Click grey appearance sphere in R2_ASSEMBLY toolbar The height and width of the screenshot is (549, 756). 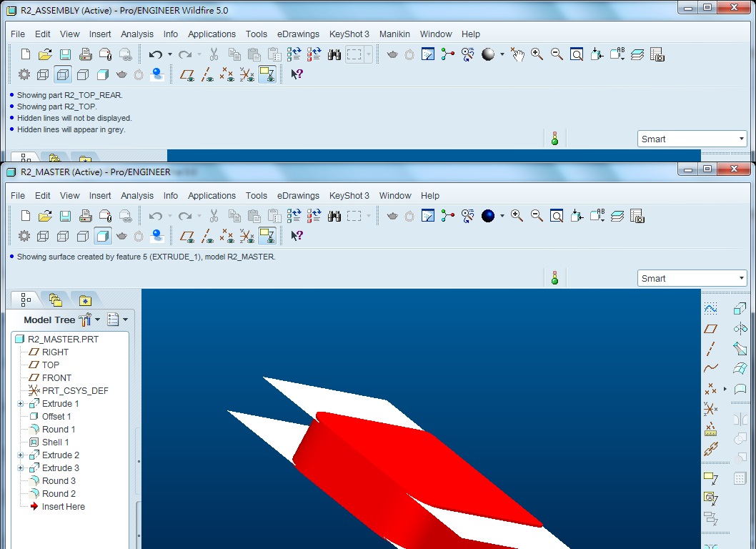(488, 54)
